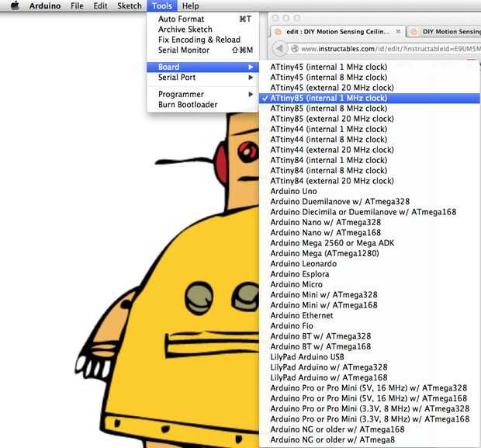Screen dimensions: 481x448
Task: Choose Archive Sketch
Action: (x=202, y=30)
